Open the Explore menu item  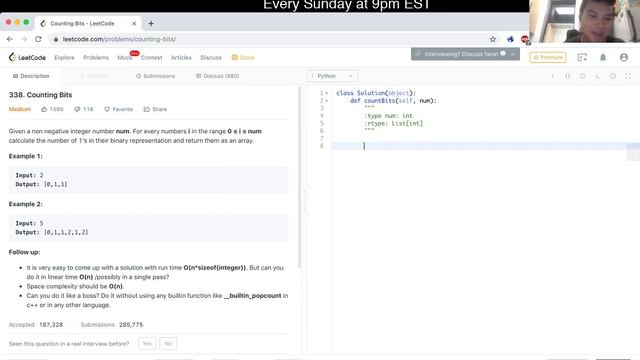[64, 58]
